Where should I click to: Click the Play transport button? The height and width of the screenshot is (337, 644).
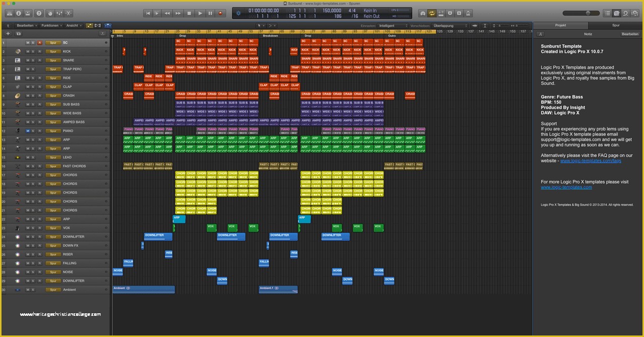200,13
